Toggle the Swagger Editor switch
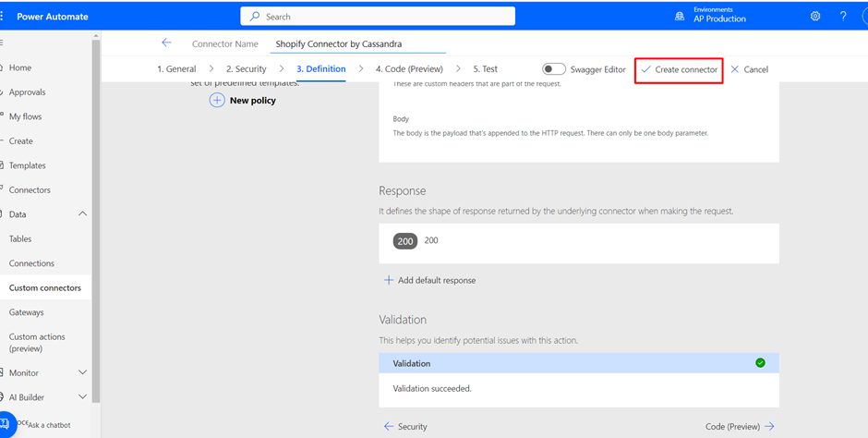868x438 pixels. (553, 69)
